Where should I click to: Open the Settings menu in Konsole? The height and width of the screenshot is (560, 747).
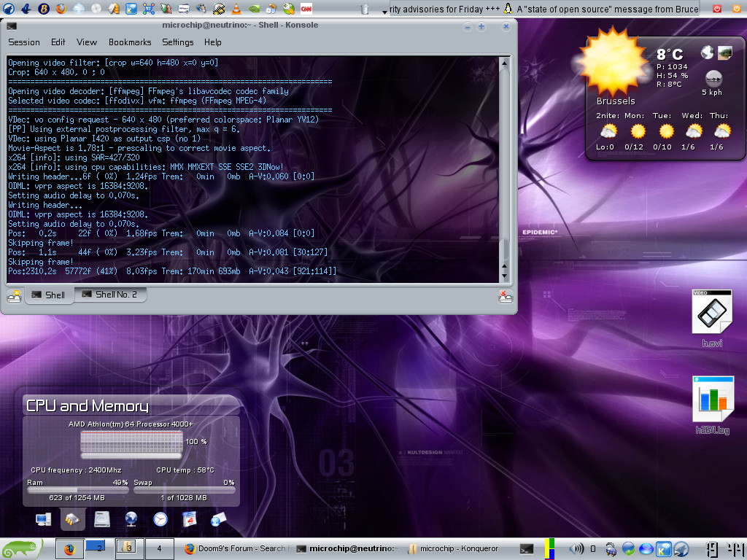point(178,42)
